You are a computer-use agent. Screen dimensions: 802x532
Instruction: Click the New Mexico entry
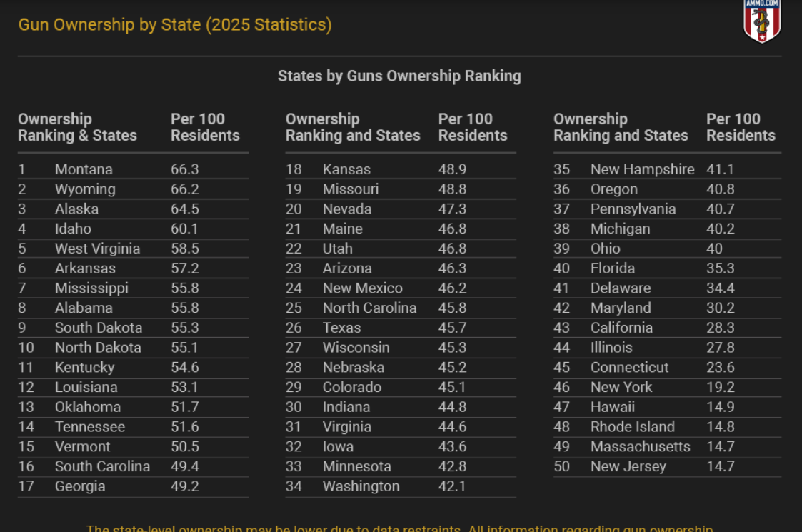[362, 288]
